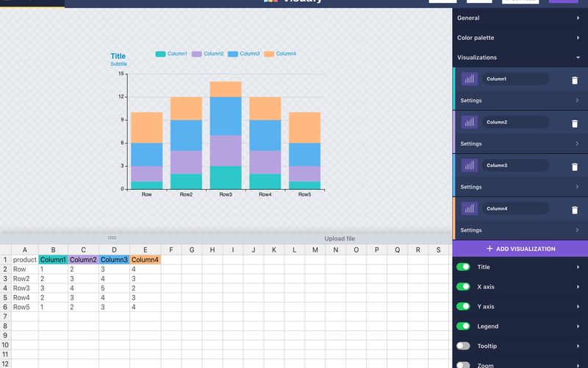Turn off the Title toggle
This screenshot has height=368, width=588.
463,267
